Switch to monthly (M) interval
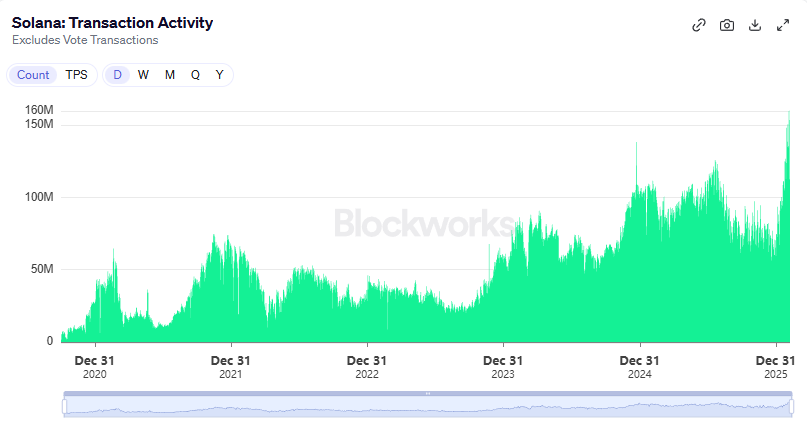Viewport: 807px width, 425px height. (169, 75)
